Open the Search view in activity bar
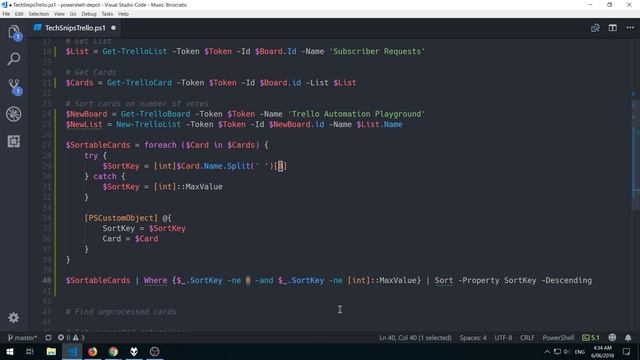Image resolution: width=640 pixels, height=360 pixels. pos(14,59)
